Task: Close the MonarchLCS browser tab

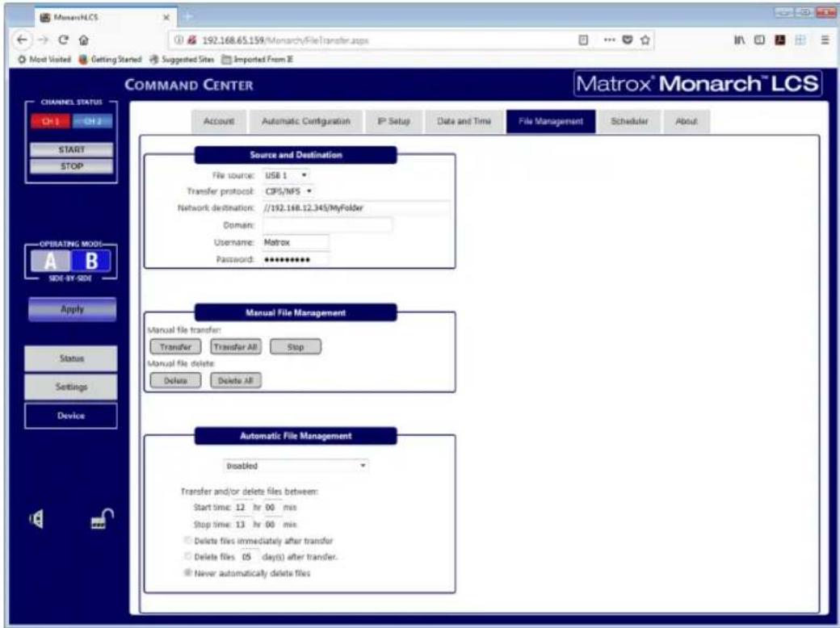Action: tap(166, 18)
